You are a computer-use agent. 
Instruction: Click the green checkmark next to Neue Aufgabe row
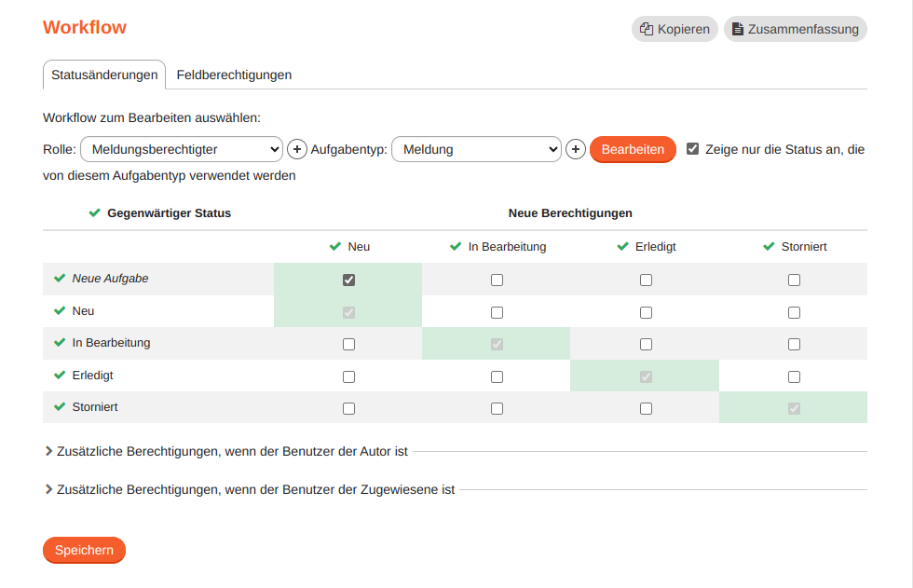(x=58, y=278)
